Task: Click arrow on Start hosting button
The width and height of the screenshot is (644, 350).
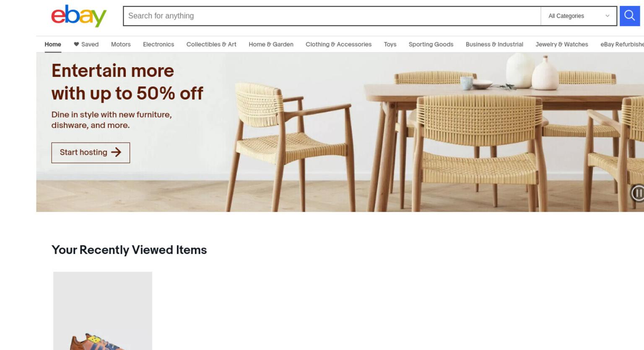Action: pyautogui.click(x=116, y=152)
